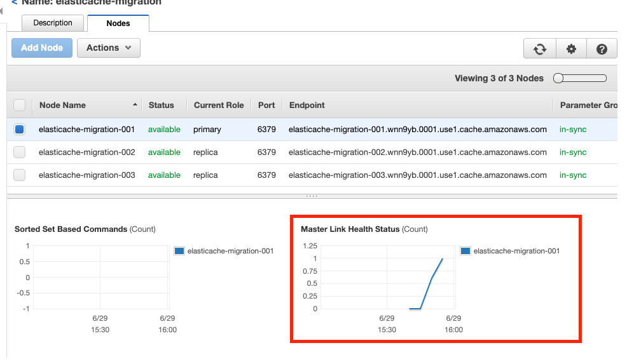
Task: Click the Port column header
Action: click(266, 105)
